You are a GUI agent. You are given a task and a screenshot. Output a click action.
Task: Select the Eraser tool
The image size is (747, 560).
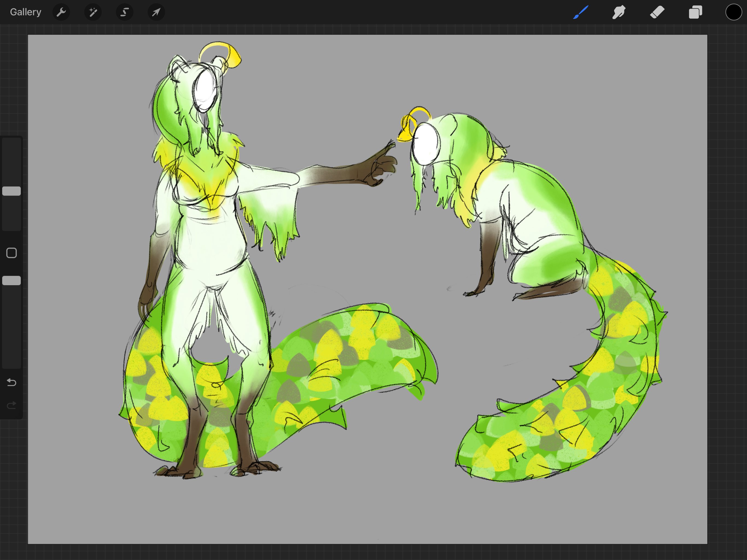[657, 13]
